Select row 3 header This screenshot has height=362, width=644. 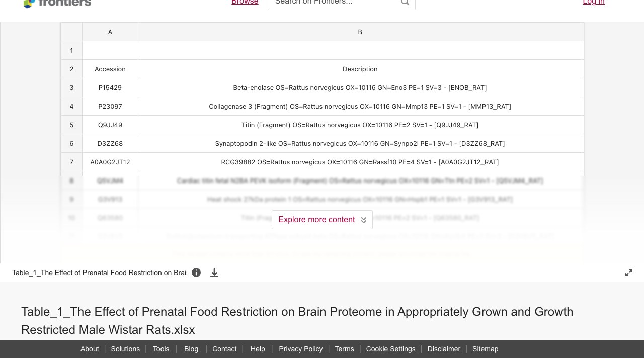[71, 87]
